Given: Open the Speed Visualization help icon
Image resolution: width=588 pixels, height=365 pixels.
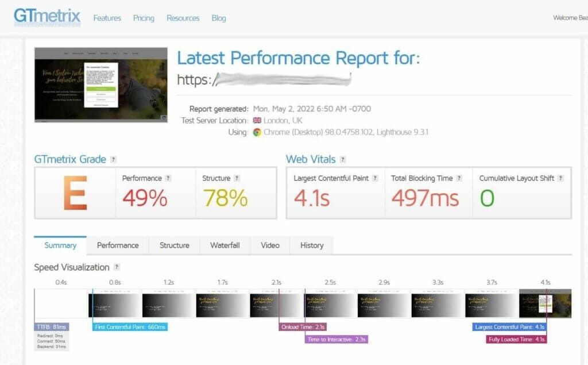Looking at the screenshot, I should pos(117,267).
